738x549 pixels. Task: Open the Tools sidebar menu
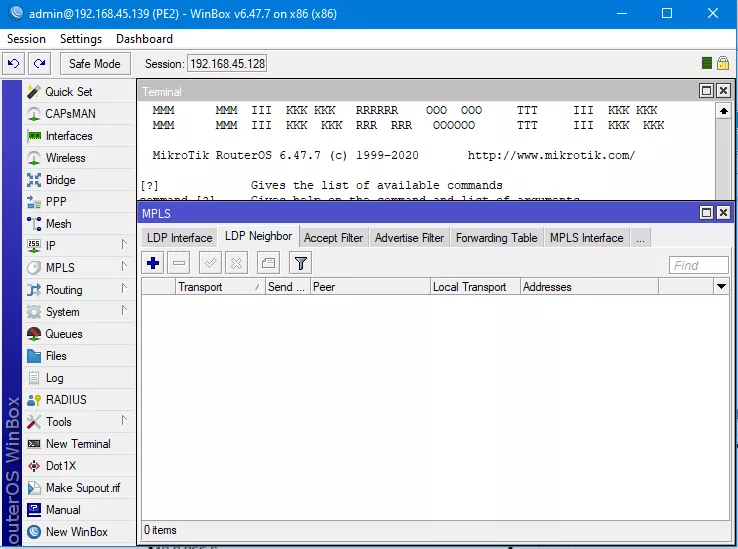tap(79, 422)
